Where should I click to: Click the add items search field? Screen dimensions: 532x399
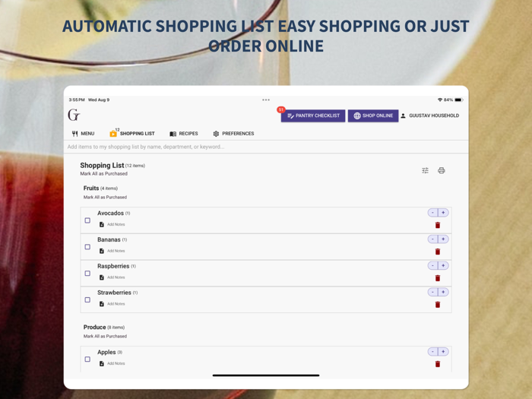(266, 147)
